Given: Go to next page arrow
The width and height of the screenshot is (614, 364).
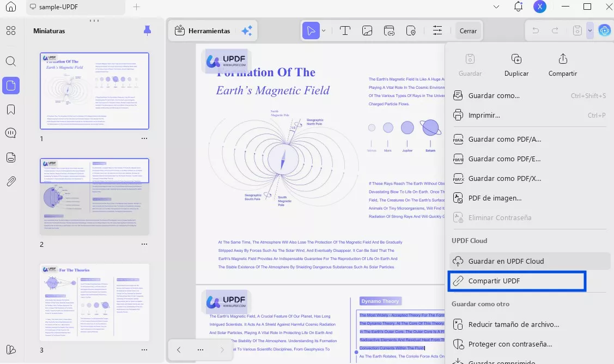Looking at the screenshot, I should click(222, 349).
